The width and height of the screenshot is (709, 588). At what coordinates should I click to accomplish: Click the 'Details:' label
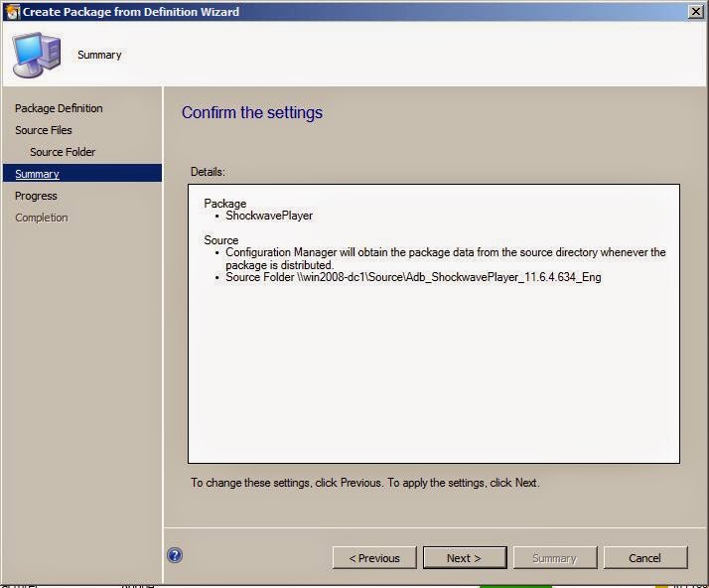(208, 172)
